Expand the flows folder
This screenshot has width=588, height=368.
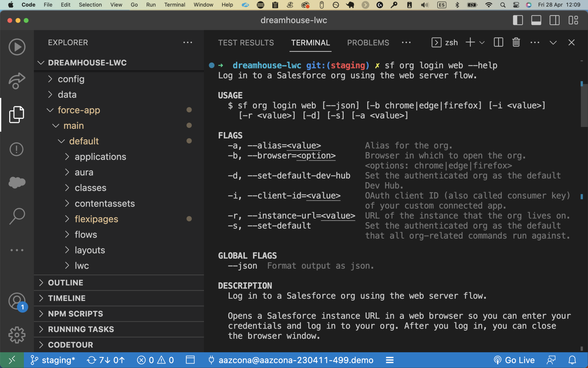(x=119, y=234)
